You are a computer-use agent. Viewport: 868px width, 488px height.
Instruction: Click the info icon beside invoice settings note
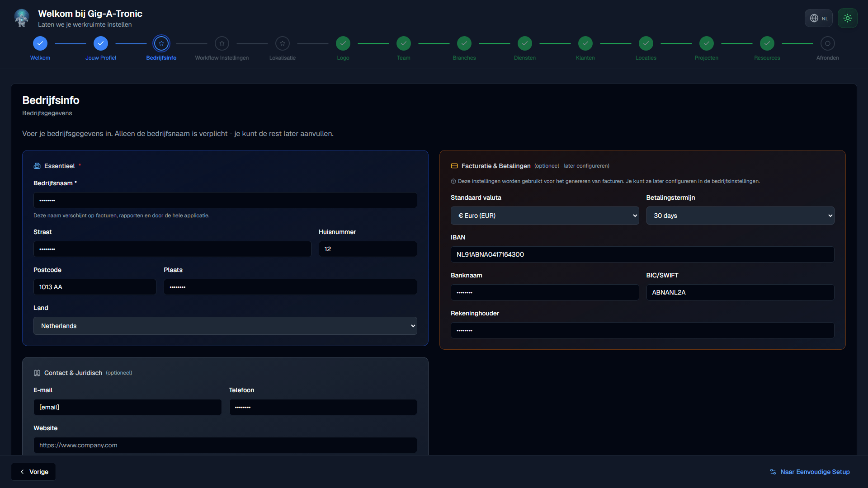[x=453, y=181]
